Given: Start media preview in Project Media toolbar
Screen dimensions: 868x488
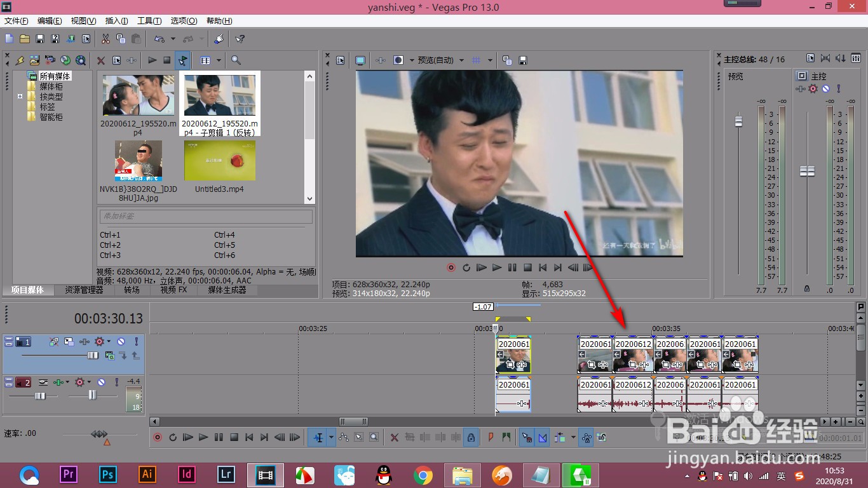Looking at the screenshot, I should click(152, 60).
